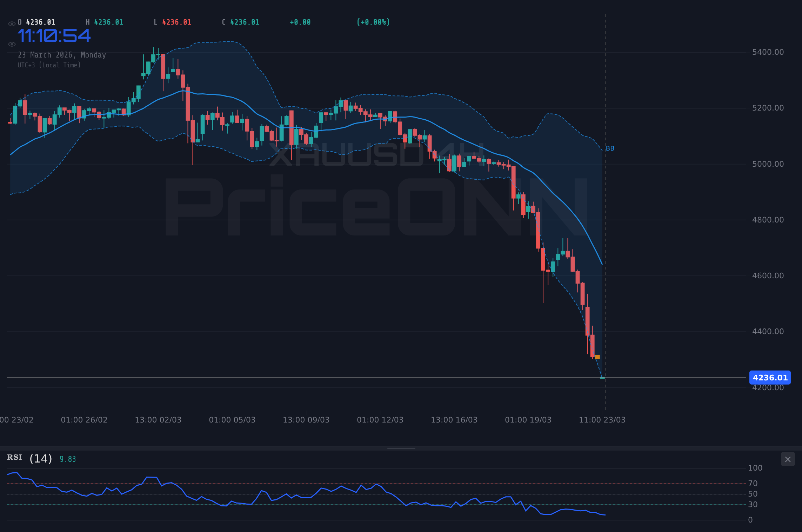Image resolution: width=802 pixels, height=532 pixels.
Task: Click the blue 4236.01 price tag
Action: [770, 378]
